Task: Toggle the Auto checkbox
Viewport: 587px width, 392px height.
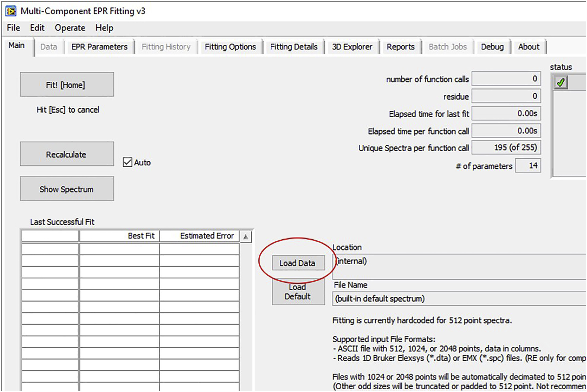Action: click(x=127, y=162)
